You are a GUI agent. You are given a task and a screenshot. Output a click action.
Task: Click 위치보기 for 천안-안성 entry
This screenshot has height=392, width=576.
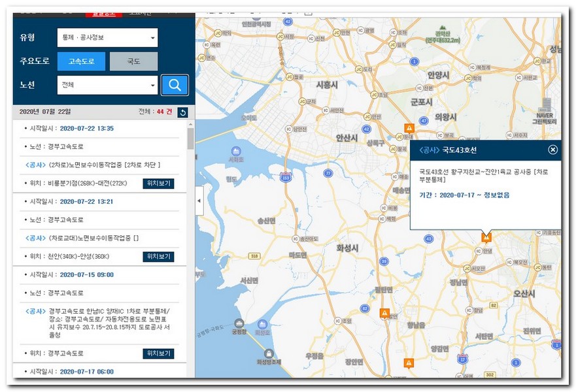[158, 257]
